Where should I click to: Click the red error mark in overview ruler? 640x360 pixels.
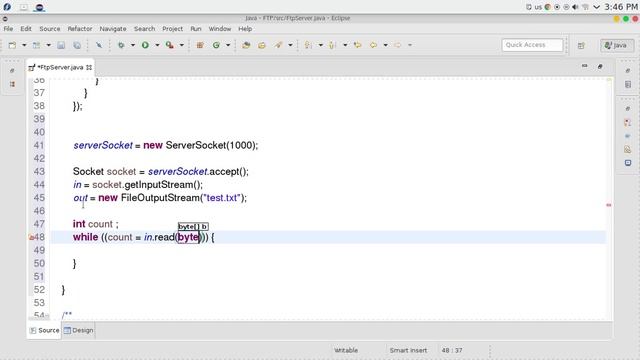(609, 205)
